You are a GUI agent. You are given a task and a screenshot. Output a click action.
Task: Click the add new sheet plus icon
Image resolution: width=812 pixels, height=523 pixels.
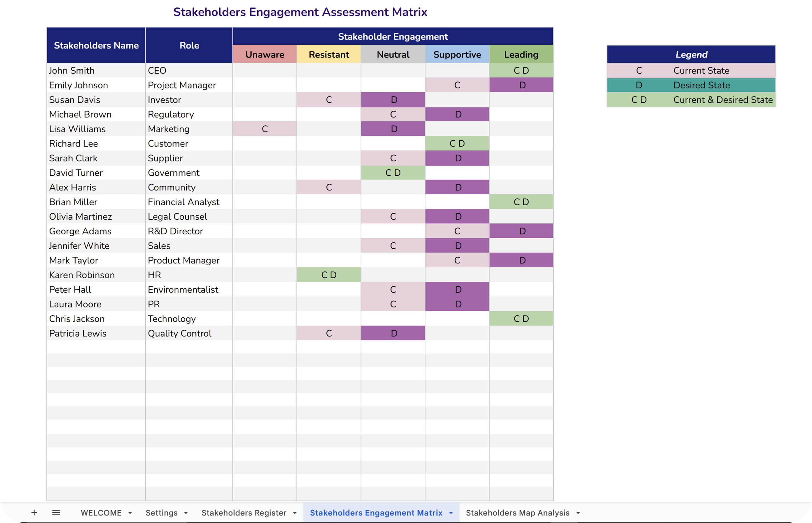pyautogui.click(x=34, y=512)
